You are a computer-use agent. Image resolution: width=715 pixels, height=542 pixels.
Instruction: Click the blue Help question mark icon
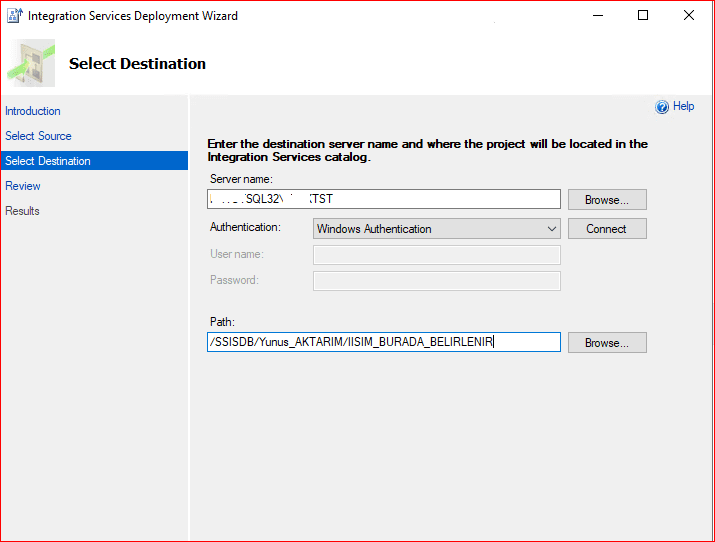661,107
